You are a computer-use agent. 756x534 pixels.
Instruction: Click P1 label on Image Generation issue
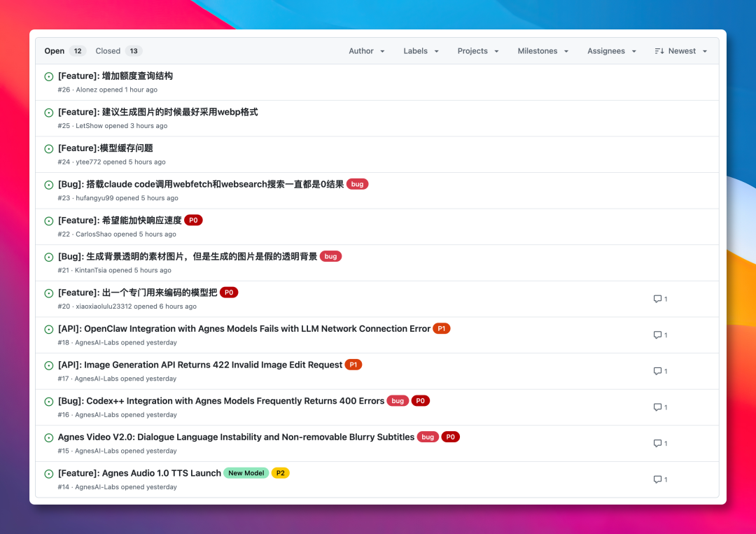coord(353,365)
